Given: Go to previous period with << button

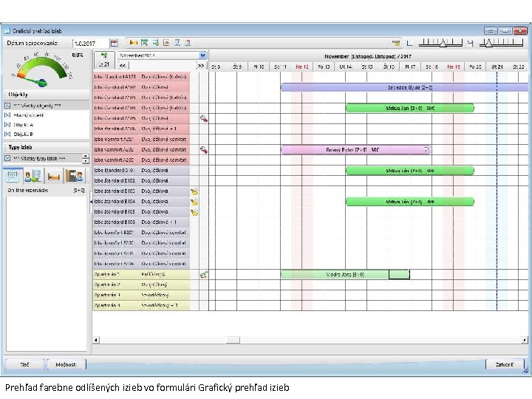Looking at the screenshot, I should (123, 66).
